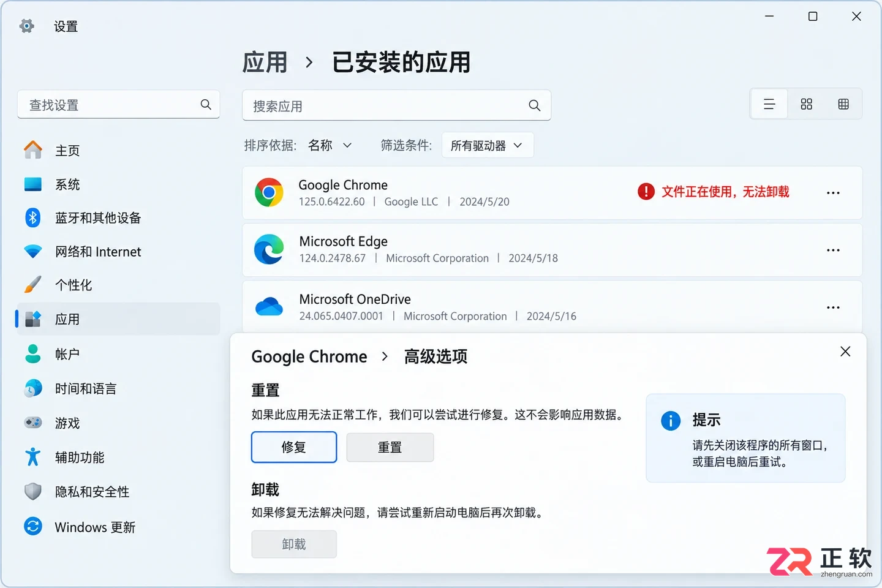Click Chrome version 125.0.6422.60 text
The width and height of the screenshot is (882, 588).
pos(331,202)
